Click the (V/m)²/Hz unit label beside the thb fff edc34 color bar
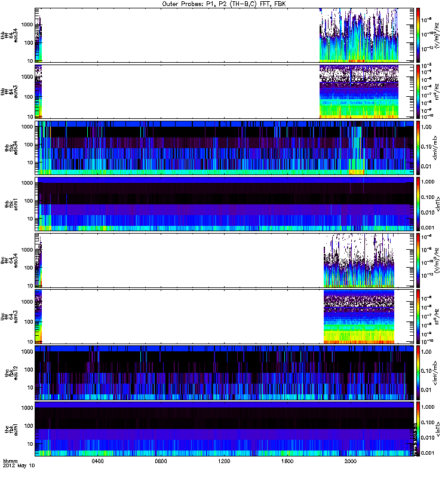 point(437,35)
